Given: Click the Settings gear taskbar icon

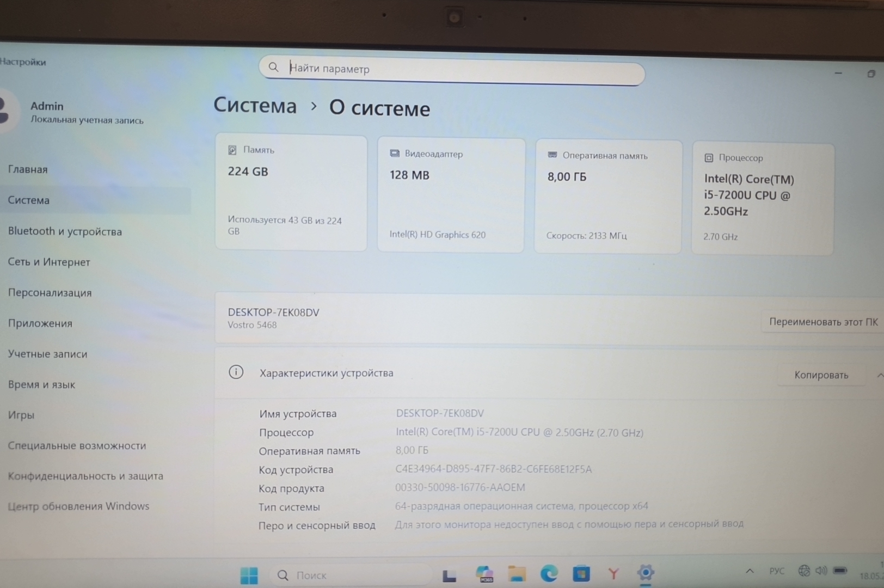Looking at the screenshot, I should click(x=646, y=573).
